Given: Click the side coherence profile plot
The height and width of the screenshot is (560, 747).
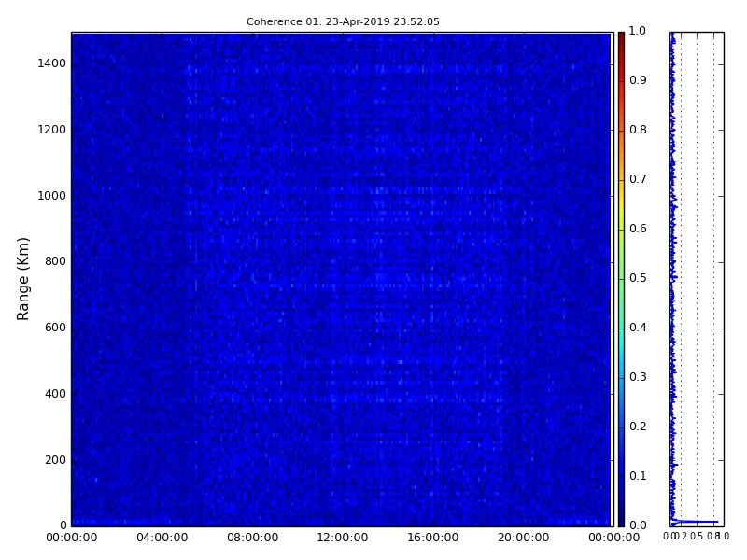Looking at the screenshot, I should pyautogui.click(x=697, y=279).
